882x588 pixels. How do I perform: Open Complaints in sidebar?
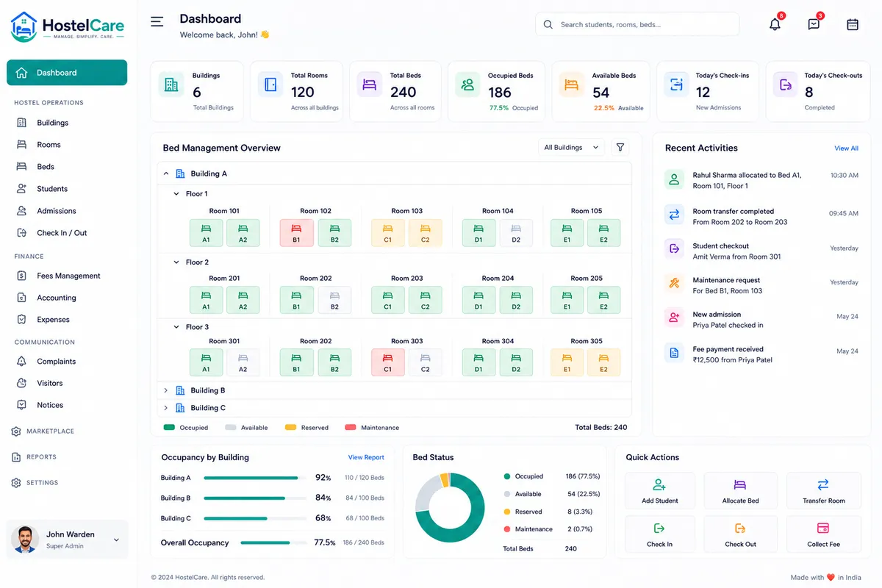(x=56, y=362)
